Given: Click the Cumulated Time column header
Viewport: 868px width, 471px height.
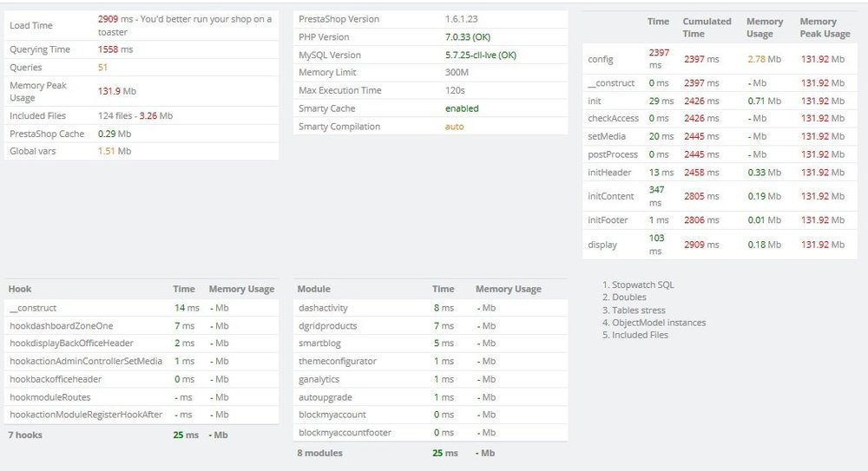Looking at the screenshot, I should (707, 28).
